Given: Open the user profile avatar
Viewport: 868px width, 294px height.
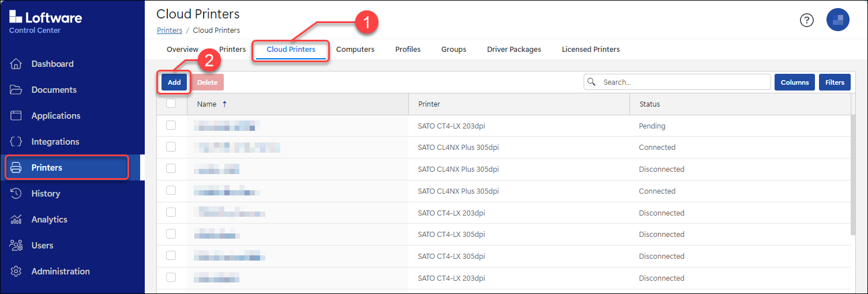Looking at the screenshot, I should (838, 20).
